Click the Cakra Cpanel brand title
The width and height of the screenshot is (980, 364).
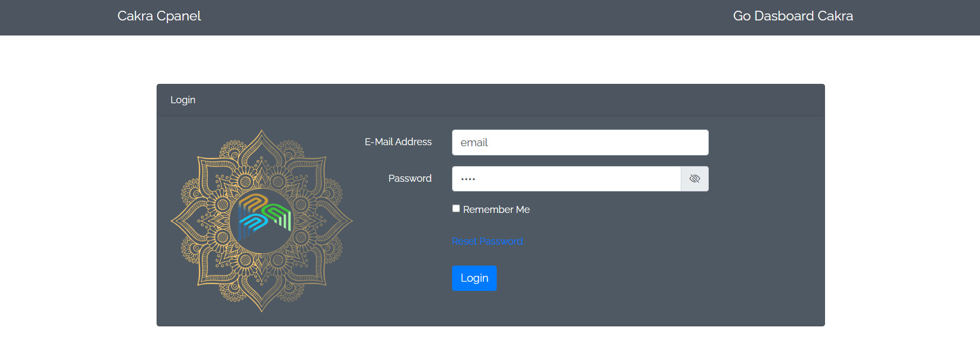pos(159,16)
